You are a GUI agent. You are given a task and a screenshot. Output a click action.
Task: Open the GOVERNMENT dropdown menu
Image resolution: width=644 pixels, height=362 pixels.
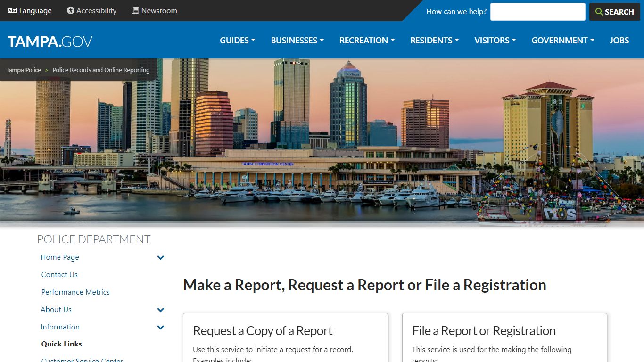pyautogui.click(x=563, y=41)
